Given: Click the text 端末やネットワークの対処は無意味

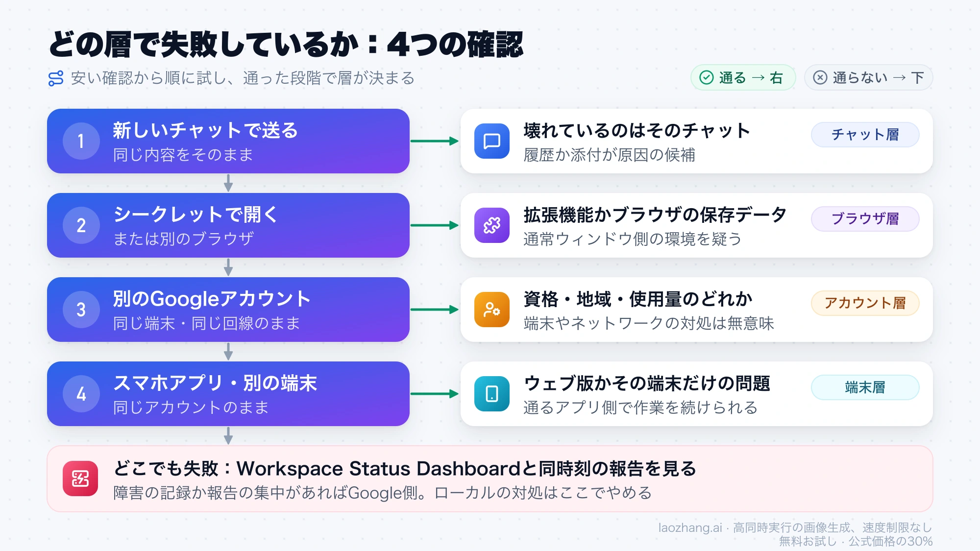Looking at the screenshot, I should click(649, 323).
